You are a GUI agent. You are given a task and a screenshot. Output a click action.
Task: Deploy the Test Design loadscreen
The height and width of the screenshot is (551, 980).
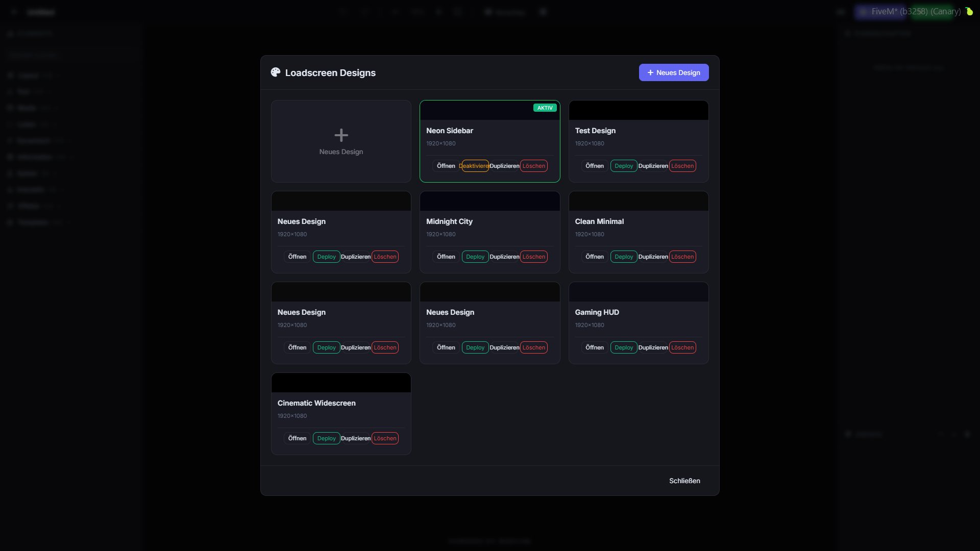[x=624, y=166]
